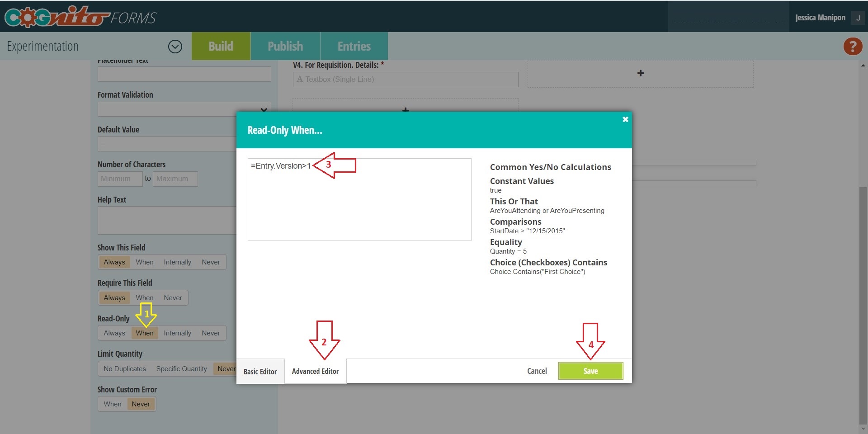Save the Read-Only When condition
The image size is (868, 434).
[590, 371]
